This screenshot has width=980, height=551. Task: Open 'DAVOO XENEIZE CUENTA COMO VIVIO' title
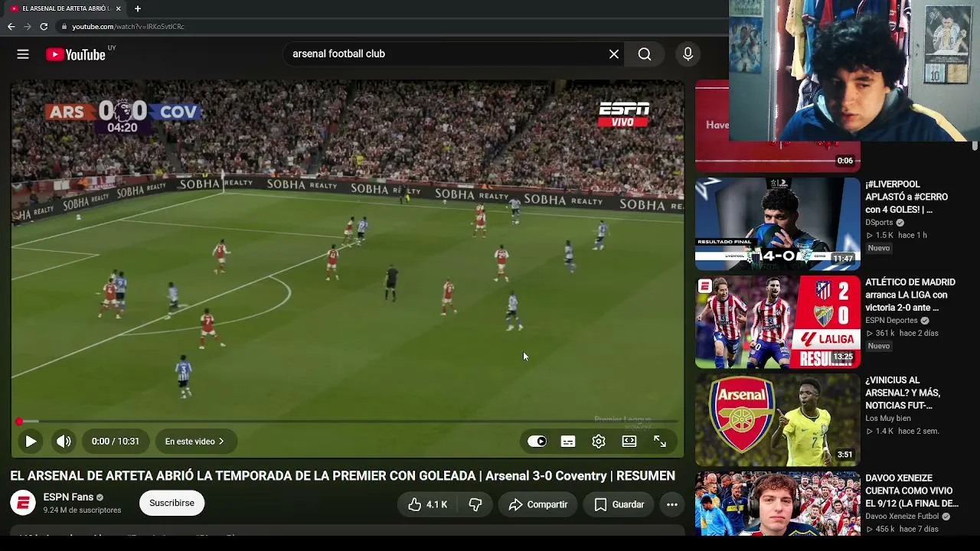point(912,491)
